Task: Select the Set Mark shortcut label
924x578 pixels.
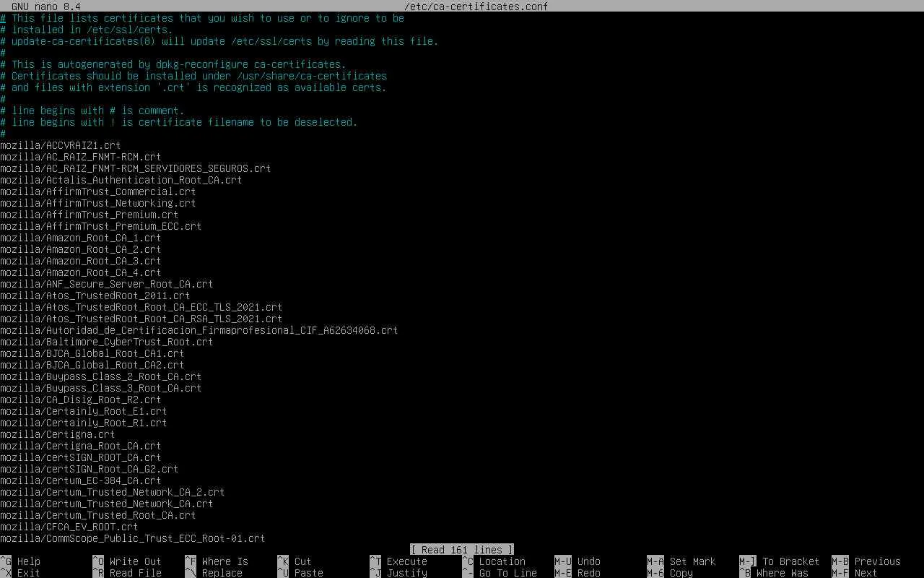Action: [x=692, y=561]
